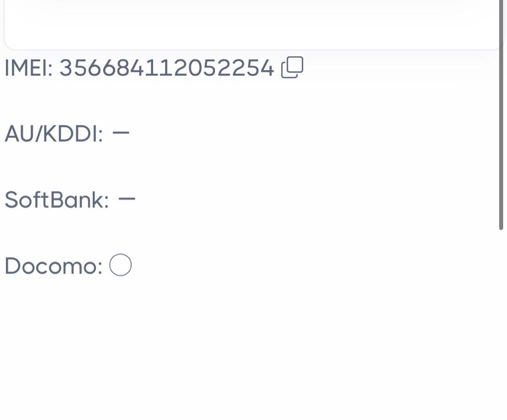Click the white card panel above the IMEI
Image resolution: width=507 pixels, height=420 pixels.
(x=252, y=24)
